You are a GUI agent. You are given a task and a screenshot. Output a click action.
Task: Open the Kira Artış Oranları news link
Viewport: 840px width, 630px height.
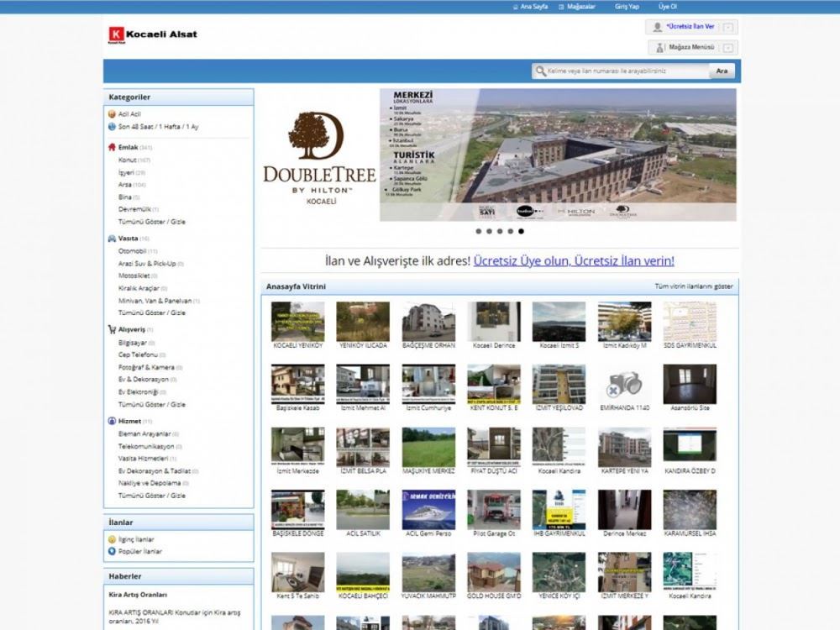coord(138,595)
